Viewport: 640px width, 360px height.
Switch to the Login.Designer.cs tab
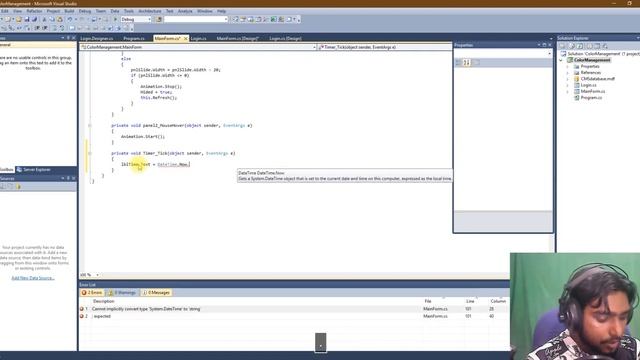(x=97, y=38)
